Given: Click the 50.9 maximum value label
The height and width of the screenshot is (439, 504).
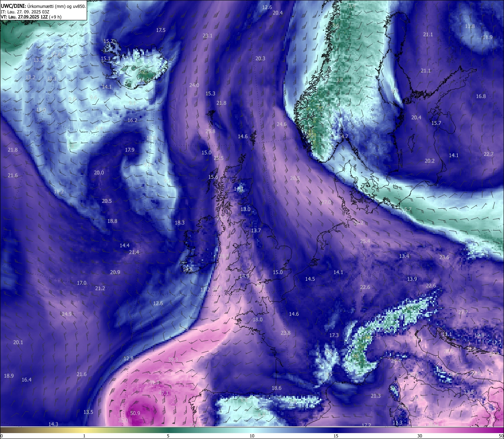Looking at the screenshot, I should pos(135,413).
